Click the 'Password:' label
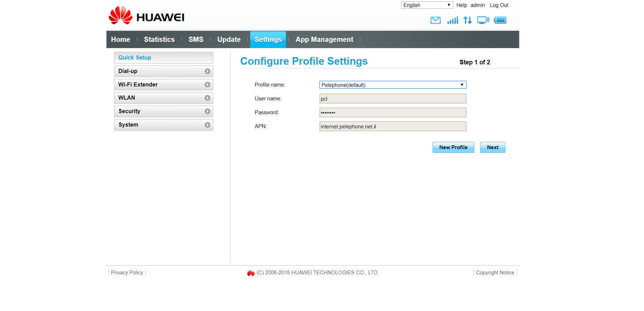 [267, 112]
